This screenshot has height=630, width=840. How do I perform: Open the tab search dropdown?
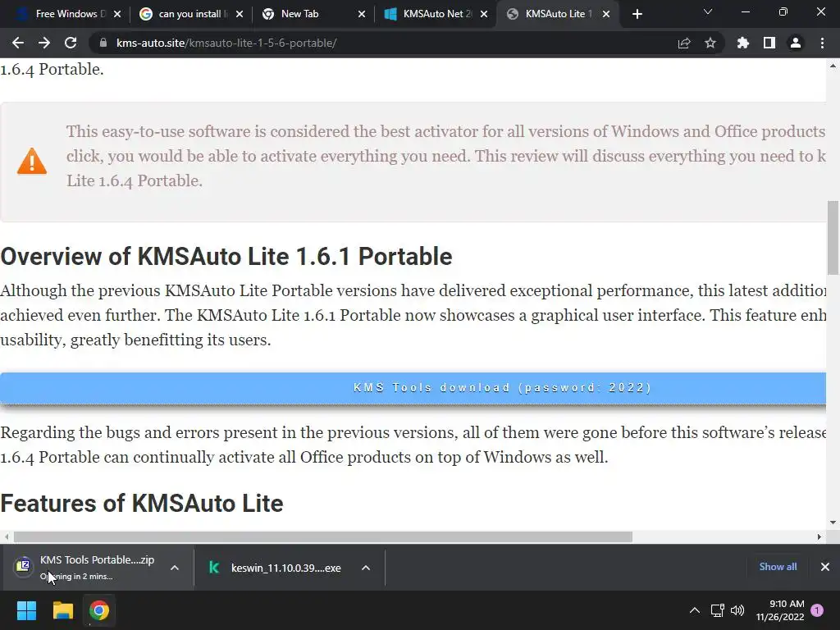708,11
